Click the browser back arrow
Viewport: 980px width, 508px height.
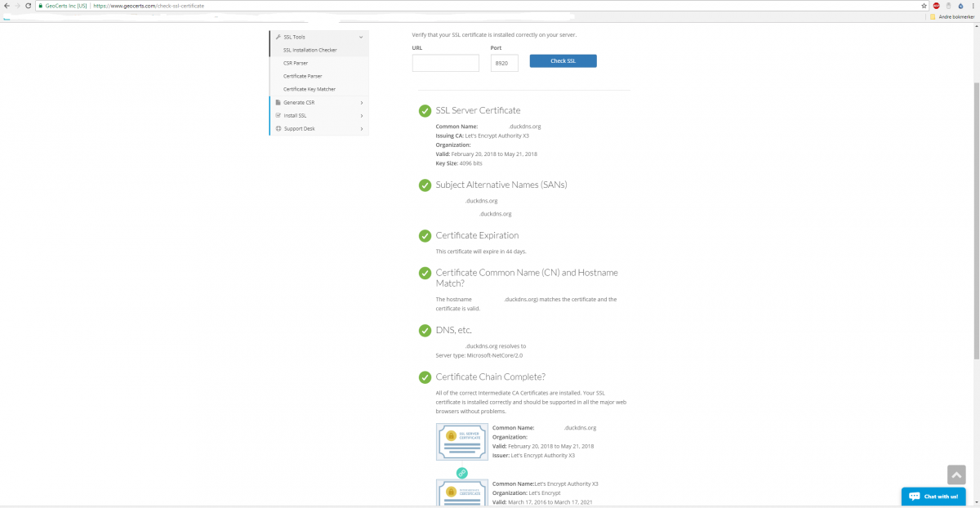coord(7,6)
